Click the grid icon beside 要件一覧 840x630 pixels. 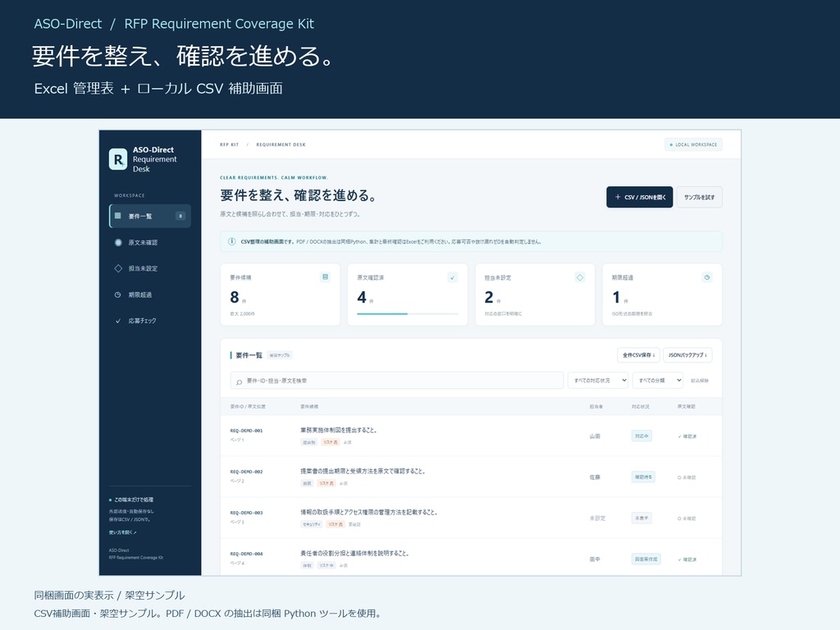pos(118,216)
